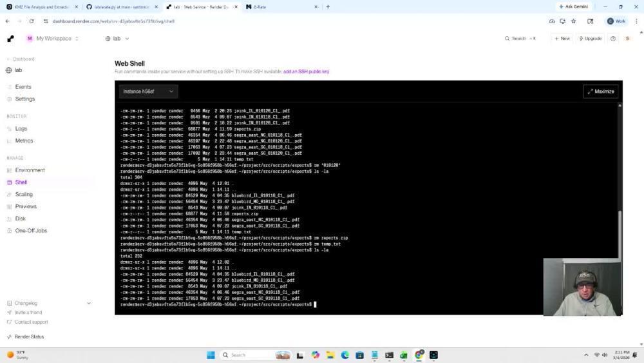
Task: Open the Previews page
Action: pyautogui.click(x=26, y=206)
